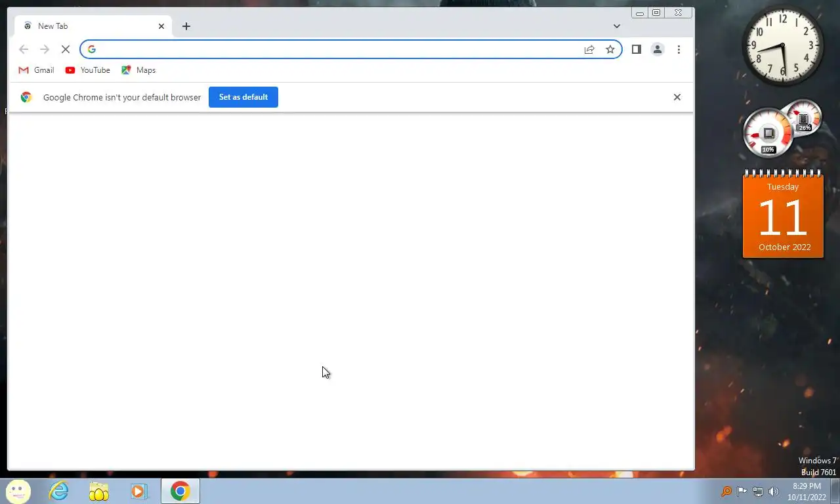Viewport: 840px width, 504px height.
Task: Click the Show desktop button
Action: point(835,491)
